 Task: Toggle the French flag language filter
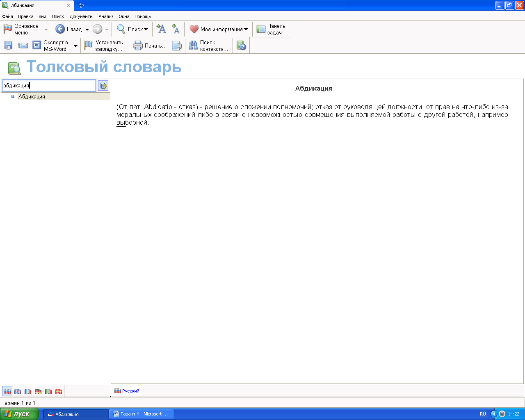click(28, 391)
